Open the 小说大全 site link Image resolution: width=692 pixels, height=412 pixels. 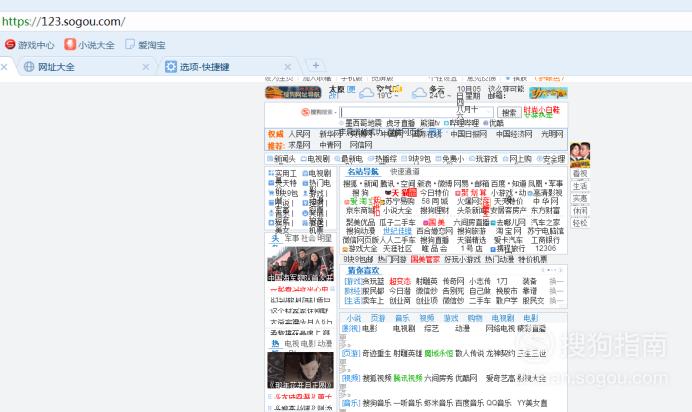point(398,211)
